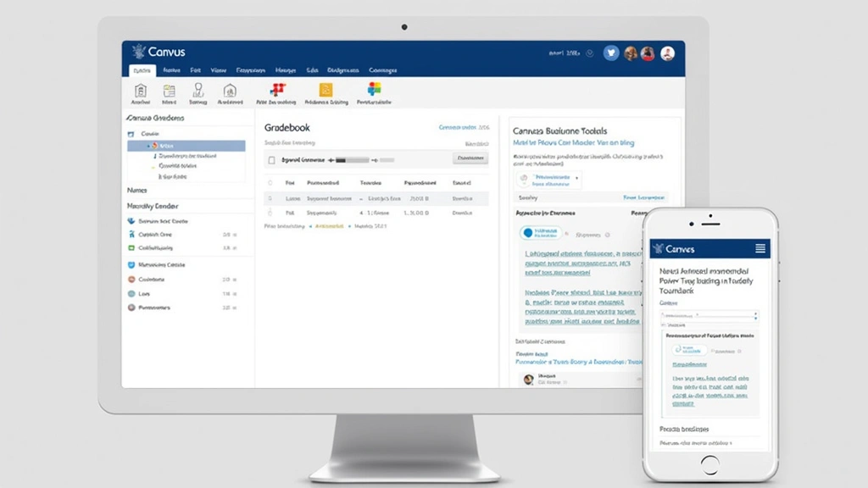Select the Account icon in the quick toolbar
This screenshot has width=868, height=488.
point(142,91)
